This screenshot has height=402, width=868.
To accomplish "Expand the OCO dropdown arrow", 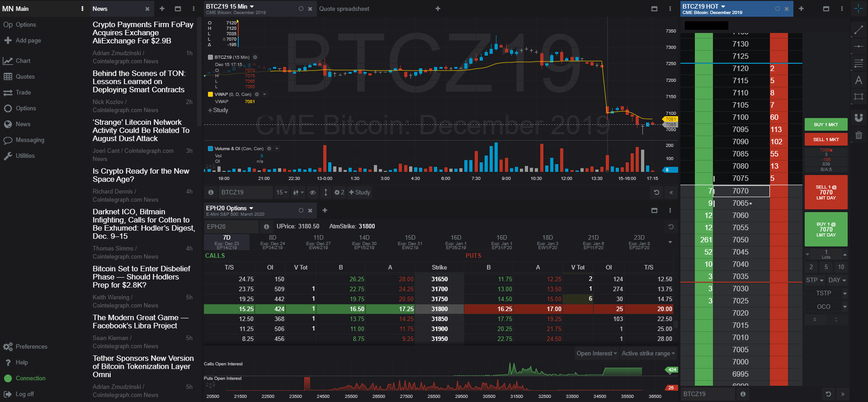I will tap(844, 307).
